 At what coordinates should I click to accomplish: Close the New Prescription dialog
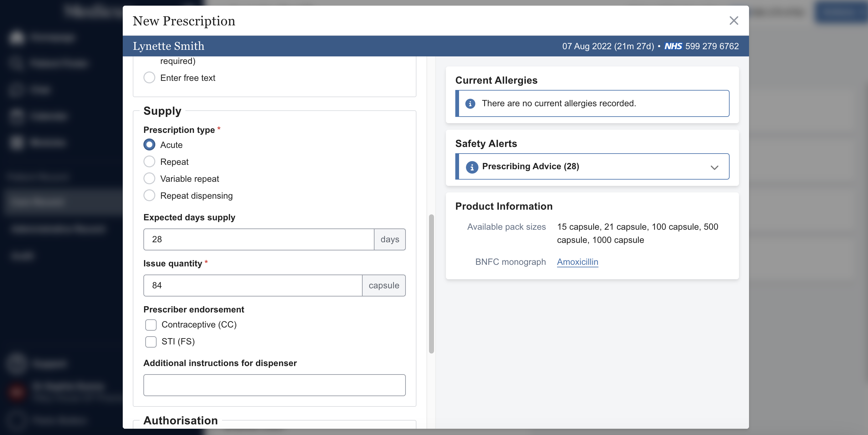(x=733, y=21)
